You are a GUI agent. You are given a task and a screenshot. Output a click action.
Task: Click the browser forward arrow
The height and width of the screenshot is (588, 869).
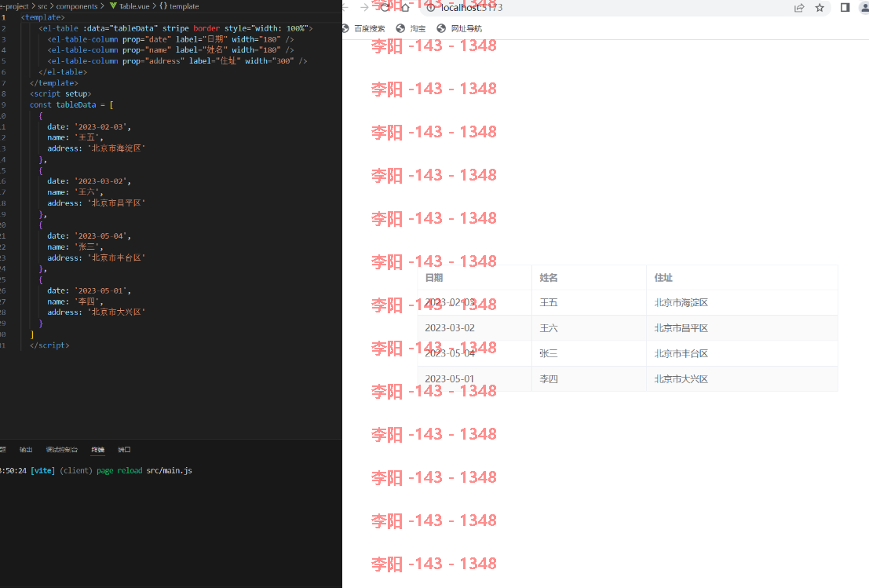[x=364, y=7]
